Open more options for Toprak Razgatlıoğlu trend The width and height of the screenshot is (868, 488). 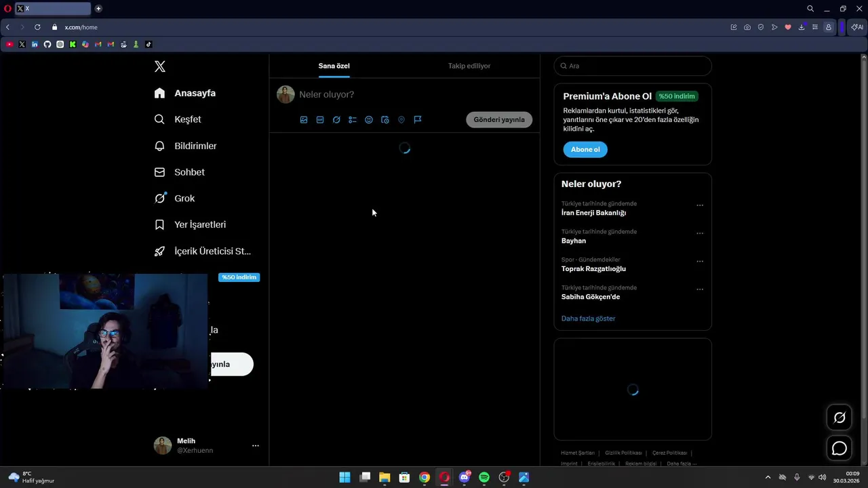click(x=700, y=262)
